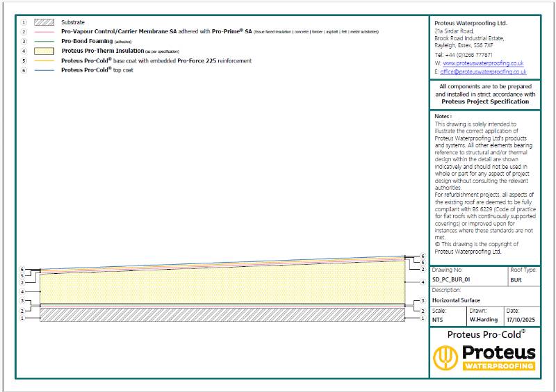Select the Horizontal Surface description text

coord(456,300)
